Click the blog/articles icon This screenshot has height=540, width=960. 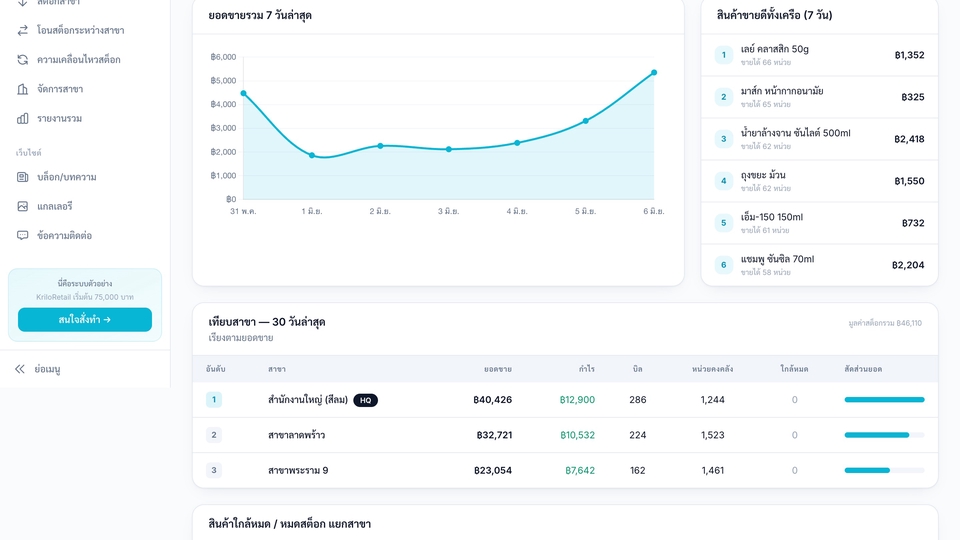click(23, 177)
